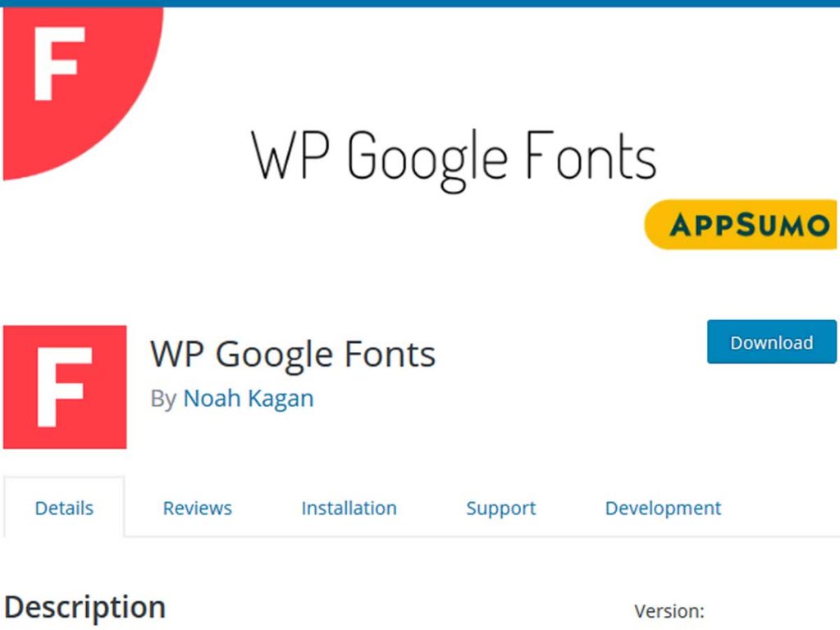
Task: Click the WP Google Fonts plugin title
Action: click(293, 353)
